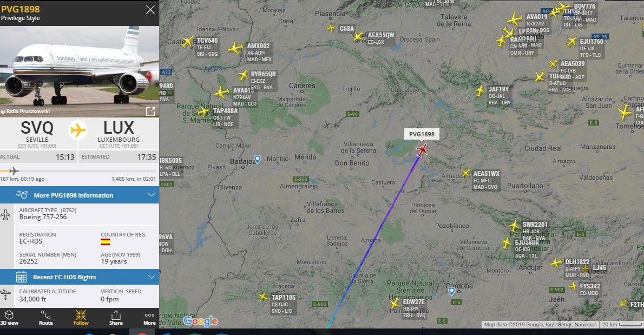644x335 pixels.
Task: Expand the aircraft photo to full size
Action: coord(150,111)
